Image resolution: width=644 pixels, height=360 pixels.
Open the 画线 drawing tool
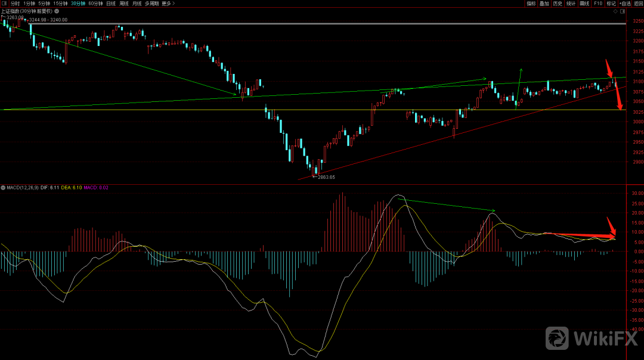click(584, 4)
